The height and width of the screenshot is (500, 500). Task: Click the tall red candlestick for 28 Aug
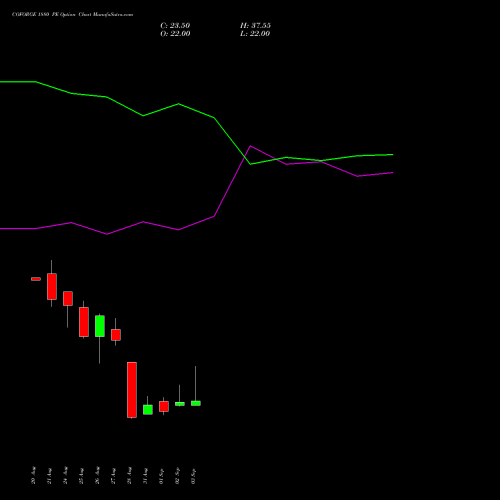[132, 390]
